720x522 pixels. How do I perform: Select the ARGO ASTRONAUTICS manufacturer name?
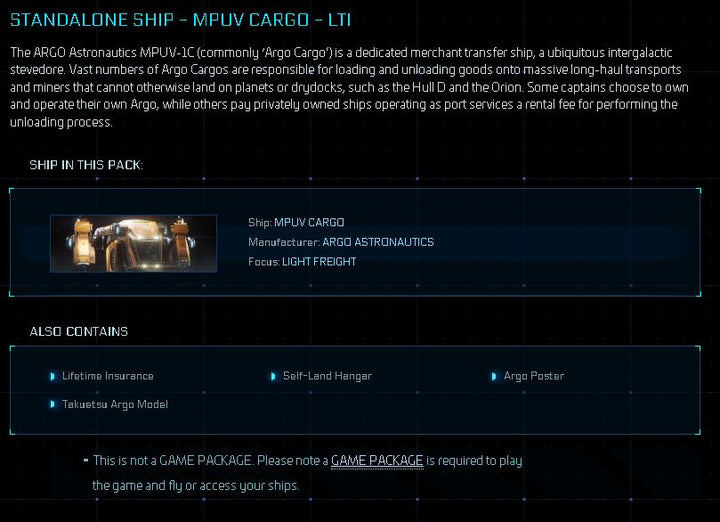(x=378, y=242)
